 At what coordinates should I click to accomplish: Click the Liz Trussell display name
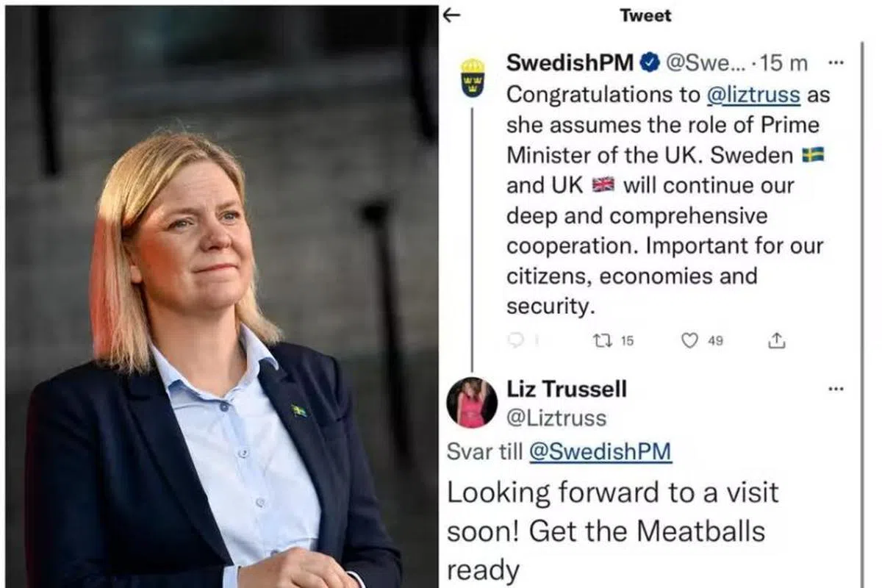(x=567, y=389)
